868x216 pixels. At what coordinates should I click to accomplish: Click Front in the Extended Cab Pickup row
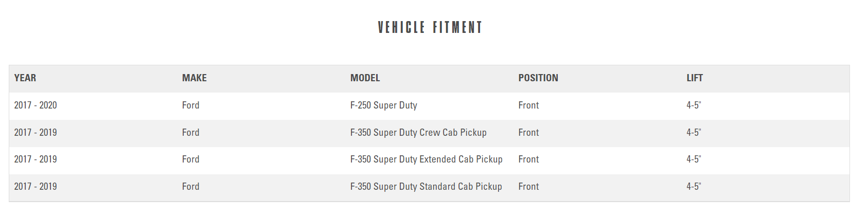tap(528, 159)
